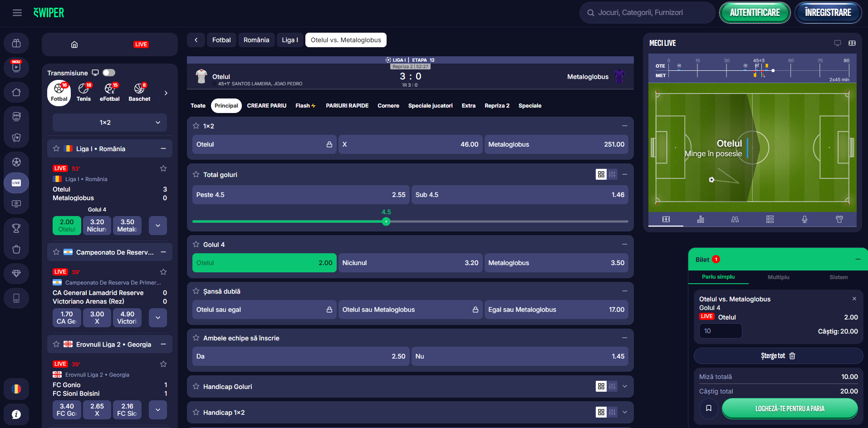The width and height of the screenshot is (868, 428).
Task: Favorite the Total goluri market with its star
Action: (x=196, y=175)
